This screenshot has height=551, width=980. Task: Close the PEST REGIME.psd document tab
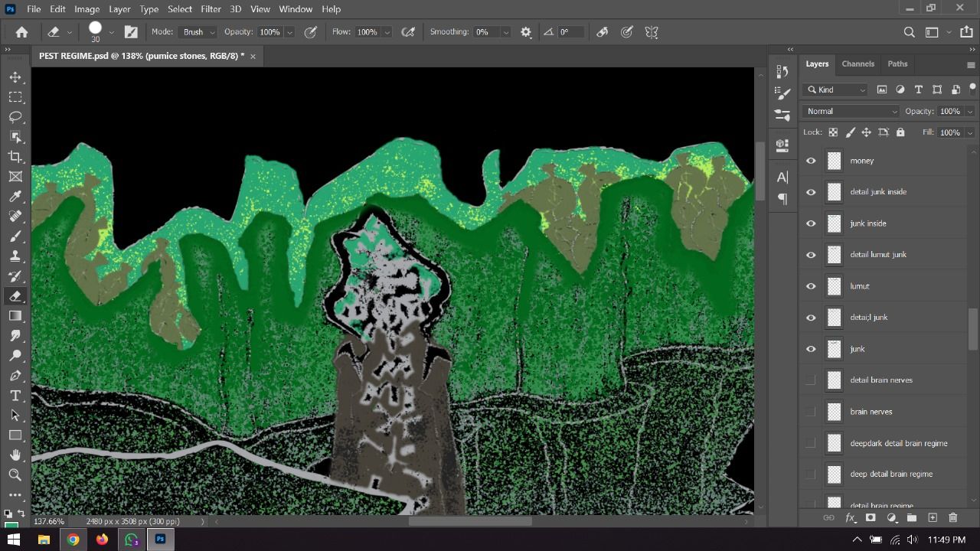point(253,56)
